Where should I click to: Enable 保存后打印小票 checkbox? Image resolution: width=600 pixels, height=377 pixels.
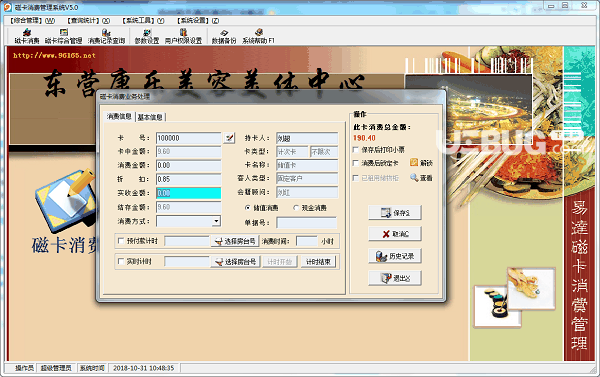pyautogui.click(x=355, y=150)
